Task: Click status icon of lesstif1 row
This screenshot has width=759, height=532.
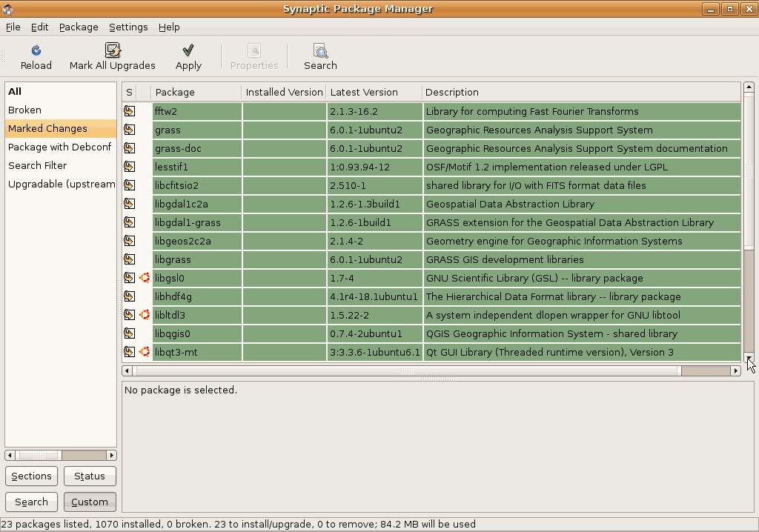Action: click(x=129, y=167)
